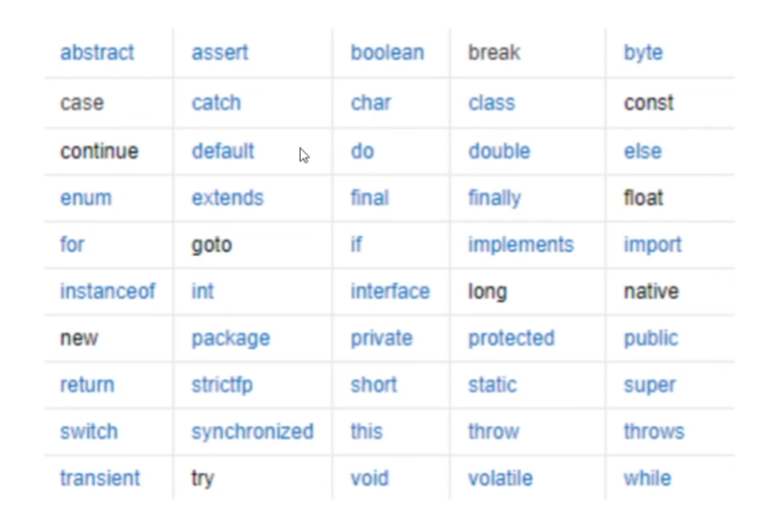770x532 pixels.
Task: Select the 'extends' keyword link
Action: [x=227, y=199]
